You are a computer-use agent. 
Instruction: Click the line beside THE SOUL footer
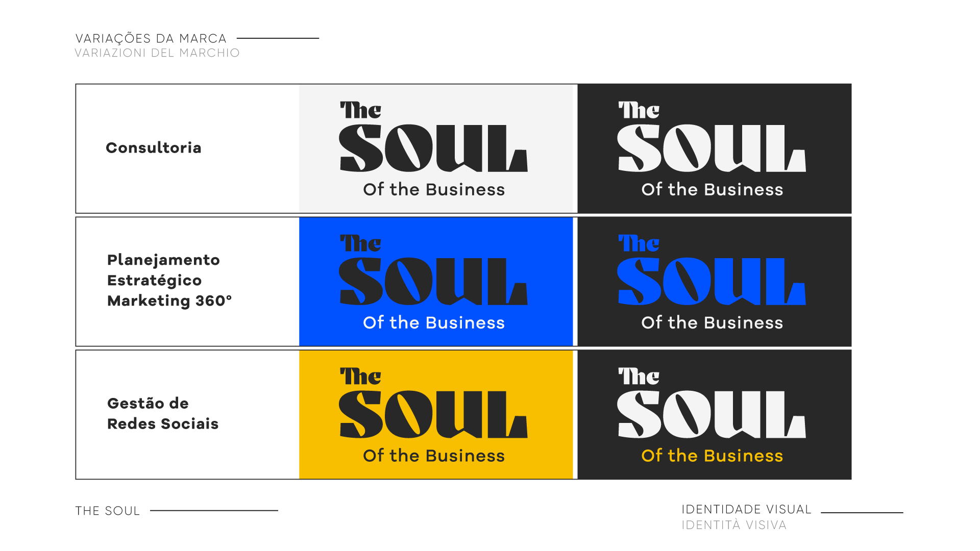tap(214, 510)
